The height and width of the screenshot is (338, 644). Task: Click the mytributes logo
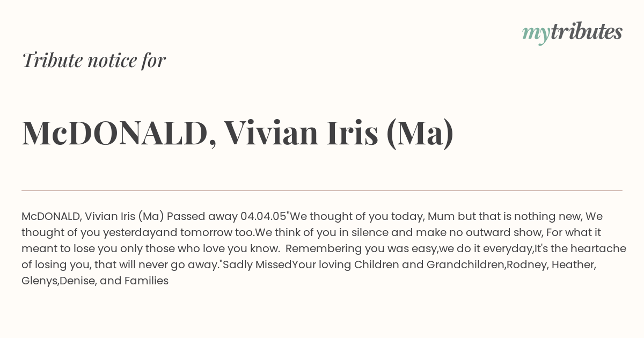point(572,33)
